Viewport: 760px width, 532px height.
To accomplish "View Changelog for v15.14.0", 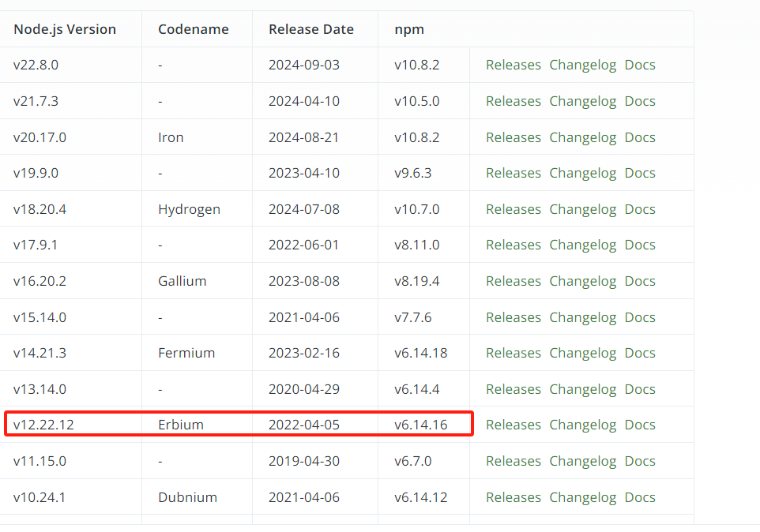I will [x=582, y=317].
